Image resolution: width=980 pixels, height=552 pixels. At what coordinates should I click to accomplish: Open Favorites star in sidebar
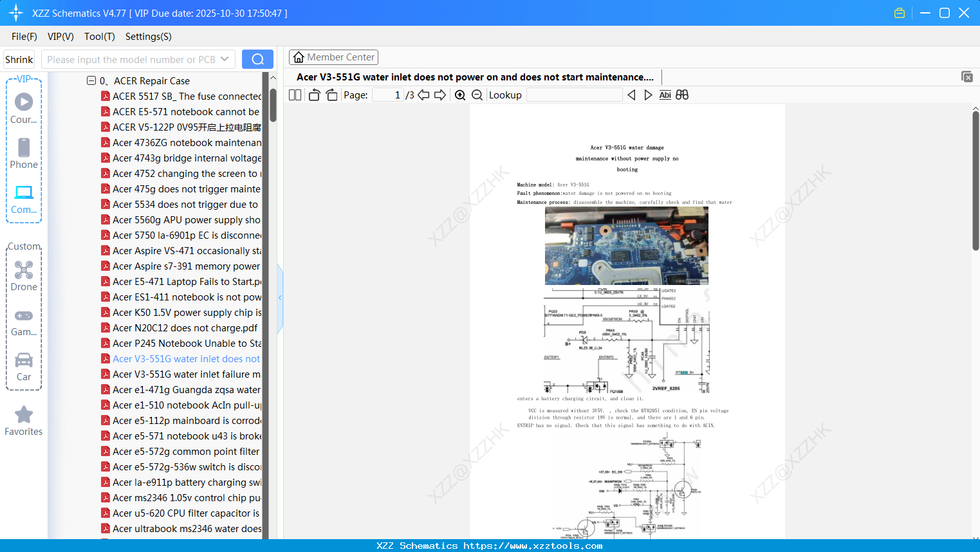coord(24,421)
